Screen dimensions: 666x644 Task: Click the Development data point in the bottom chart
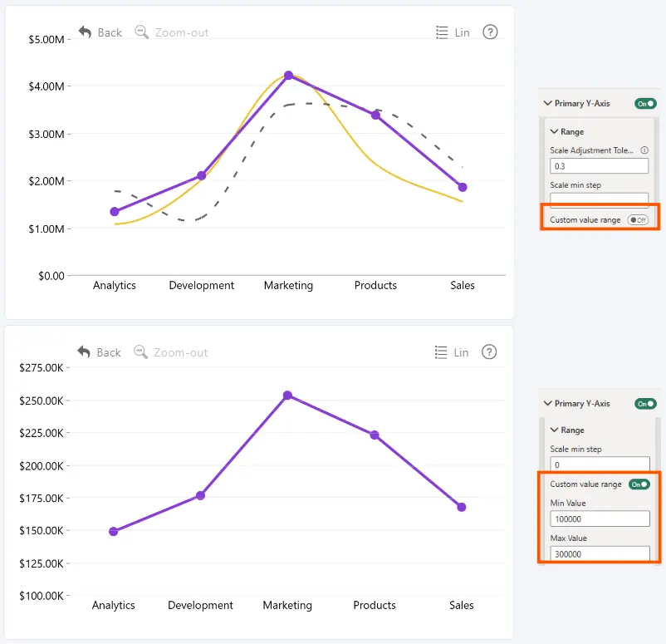200,495
